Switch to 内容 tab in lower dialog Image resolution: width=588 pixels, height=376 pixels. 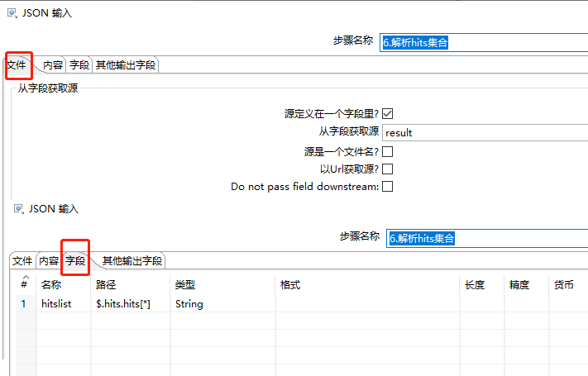pyautogui.click(x=49, y=261)
